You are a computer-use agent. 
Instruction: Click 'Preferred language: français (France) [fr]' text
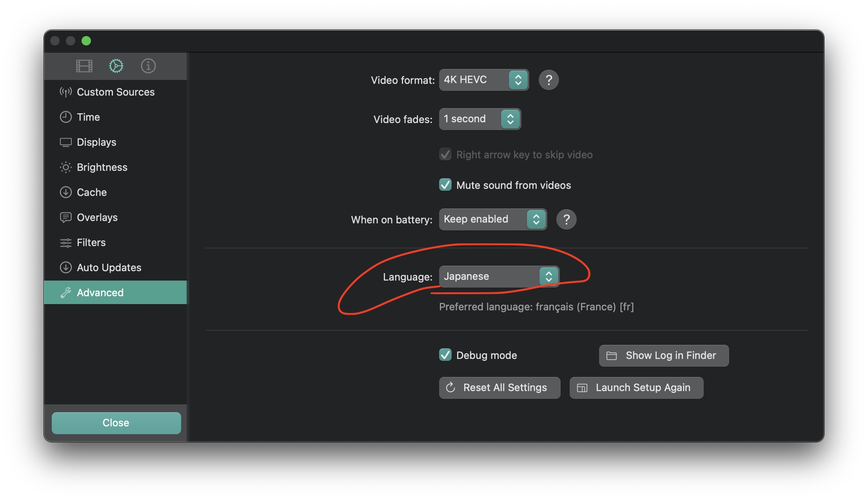(536, 307)
